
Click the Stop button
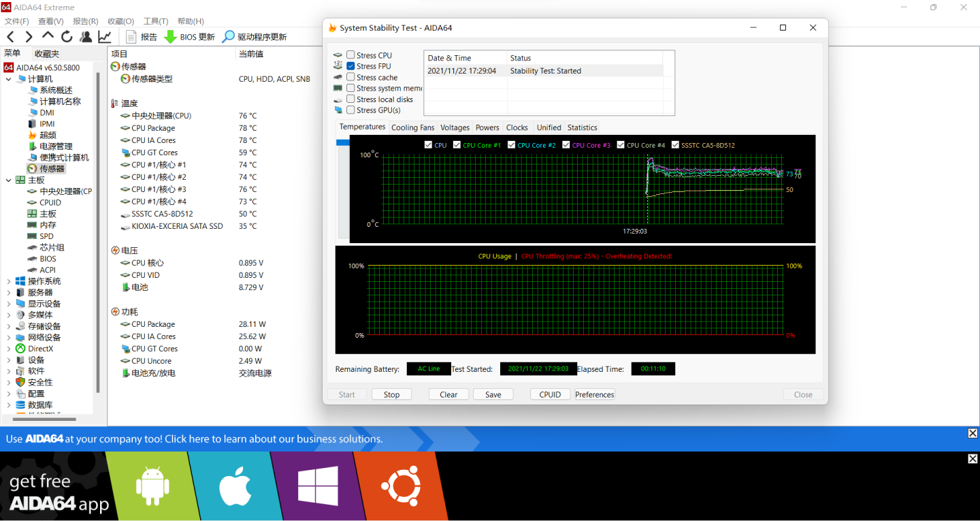(x=391, y=394)
